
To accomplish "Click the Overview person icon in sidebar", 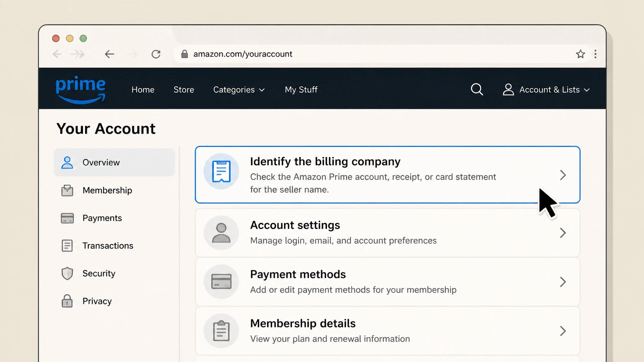I will pos(67,162).
